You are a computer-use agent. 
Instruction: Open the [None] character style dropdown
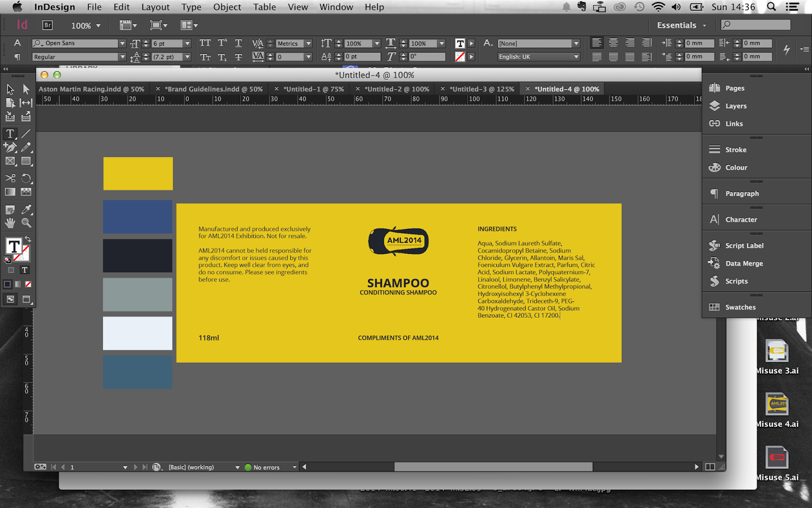[576, 44]
